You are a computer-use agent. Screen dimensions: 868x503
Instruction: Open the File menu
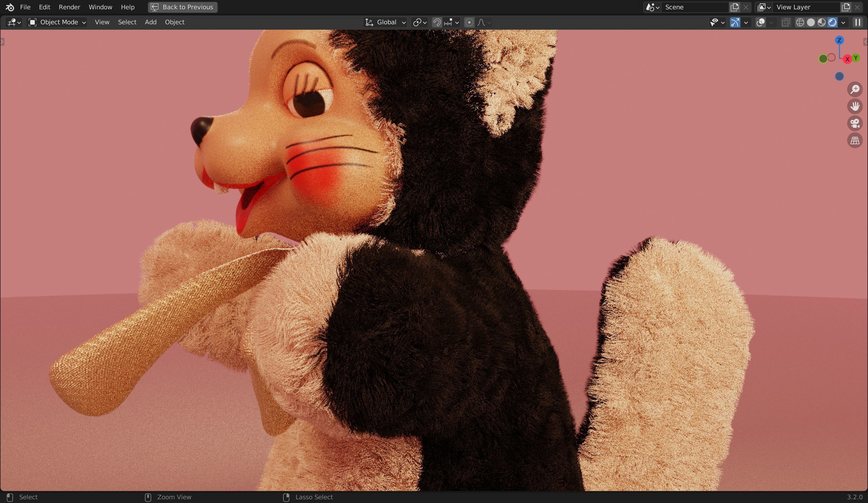click(25, 7)
